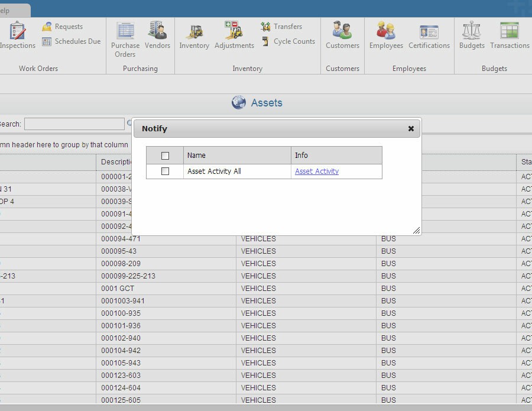Screen dimensions: 532x411
Task: Open the Vendors icon
Action: click(x=157, y=32)
